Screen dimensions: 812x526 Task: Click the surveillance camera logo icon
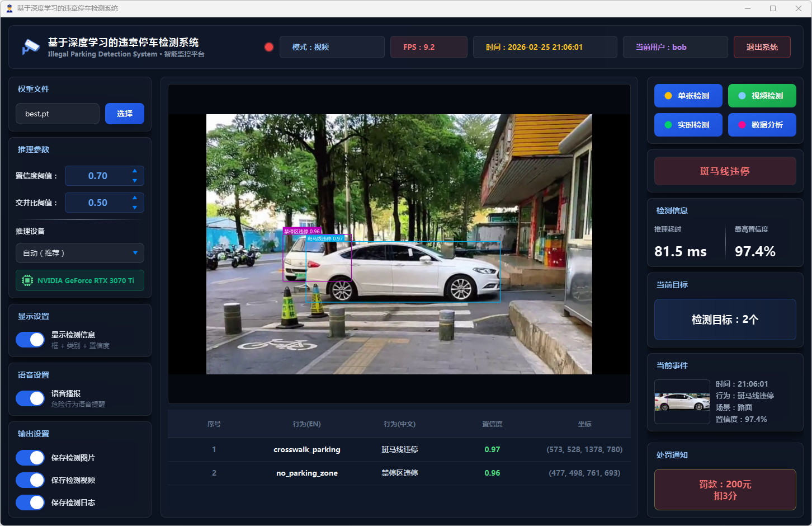(x=31, y=47)
